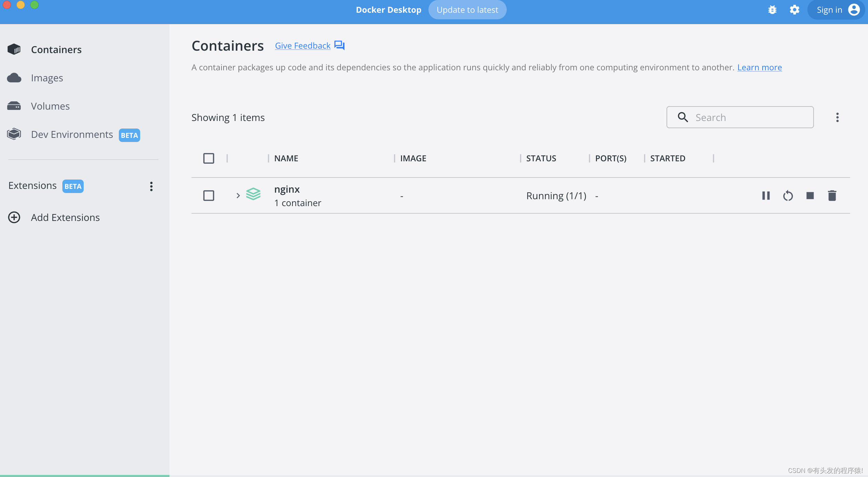Sort by the STATUS column header
This screenshot has width=868, height=477.
541,158
